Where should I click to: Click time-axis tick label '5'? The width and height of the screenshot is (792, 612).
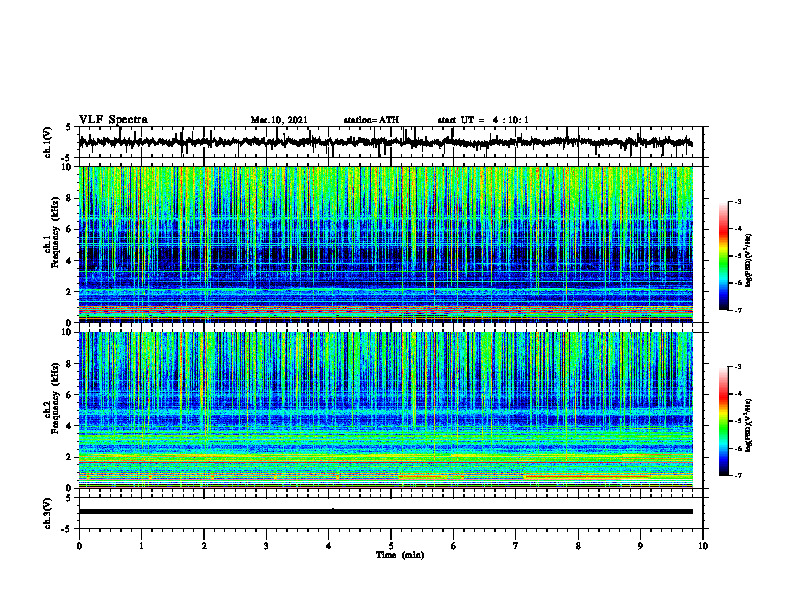click(x=391, y=546)
